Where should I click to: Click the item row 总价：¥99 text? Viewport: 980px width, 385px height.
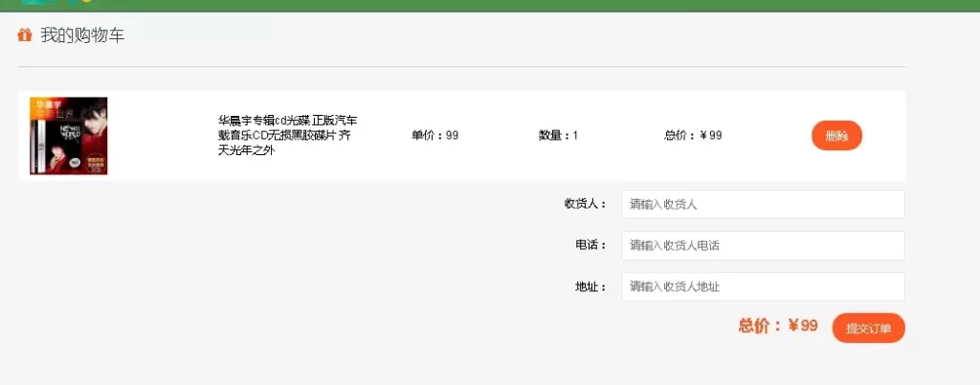coord(693,135)
